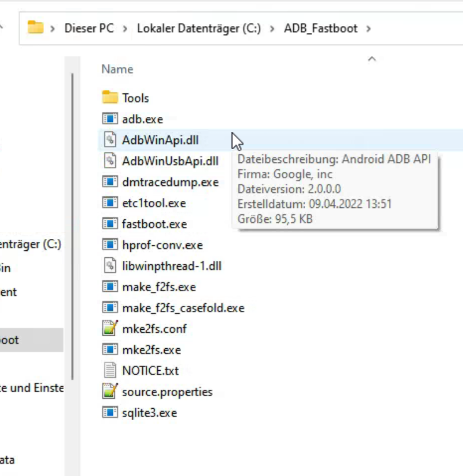This screenshot has height=476, width=463.
Task: Select the sqlite3.exe application icon
Action: point(109,413)
